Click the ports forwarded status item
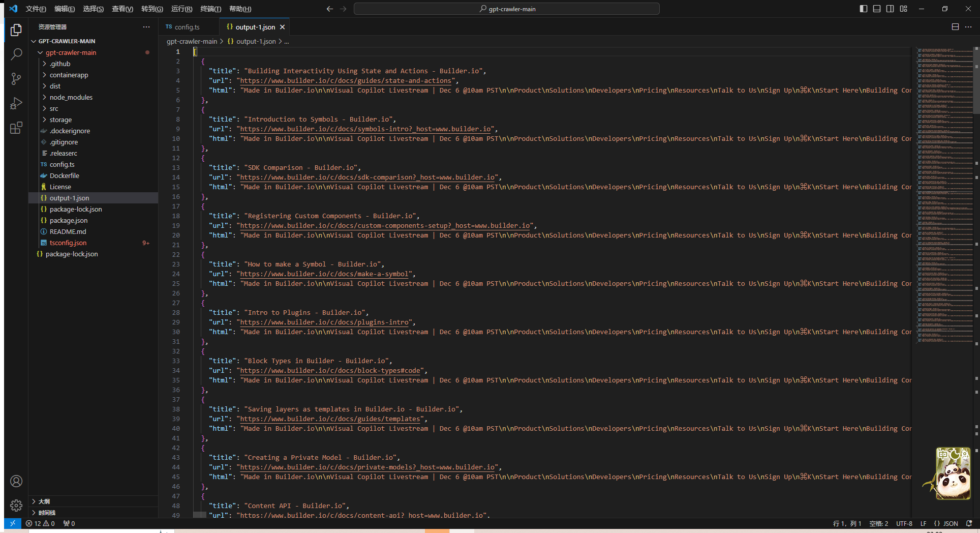The height and width of the screenshot is (533, 980). click(x=69, y=523)
